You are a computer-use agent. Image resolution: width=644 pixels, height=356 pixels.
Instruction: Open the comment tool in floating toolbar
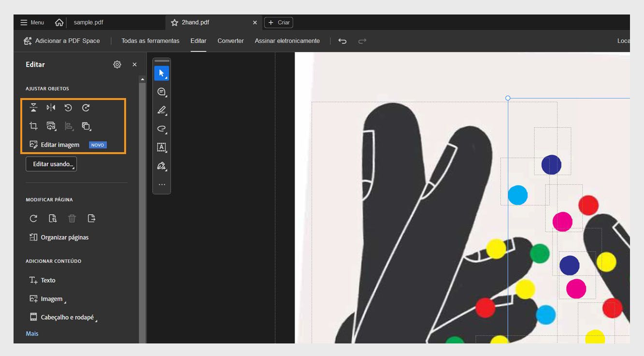162,92
